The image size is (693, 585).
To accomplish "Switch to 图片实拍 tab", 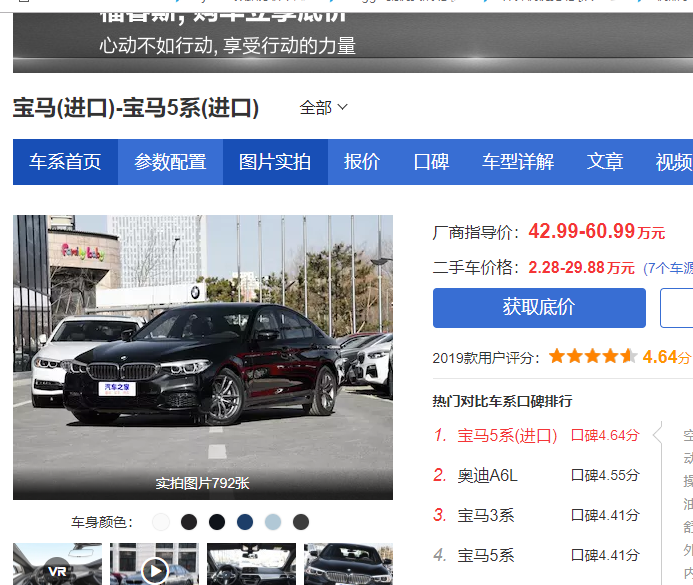I will [275, 162].
